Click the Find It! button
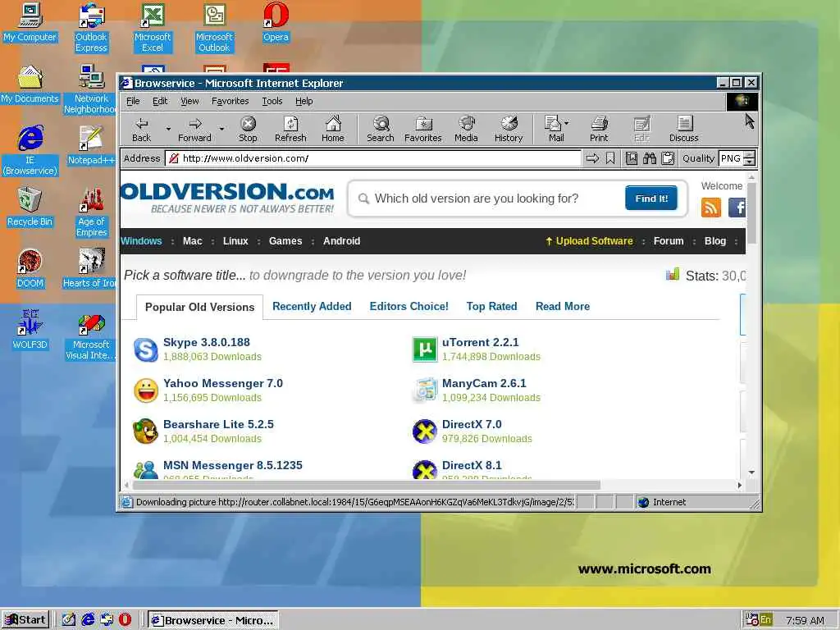This screenshot has width=840, height=630. [x=651, y=199]
